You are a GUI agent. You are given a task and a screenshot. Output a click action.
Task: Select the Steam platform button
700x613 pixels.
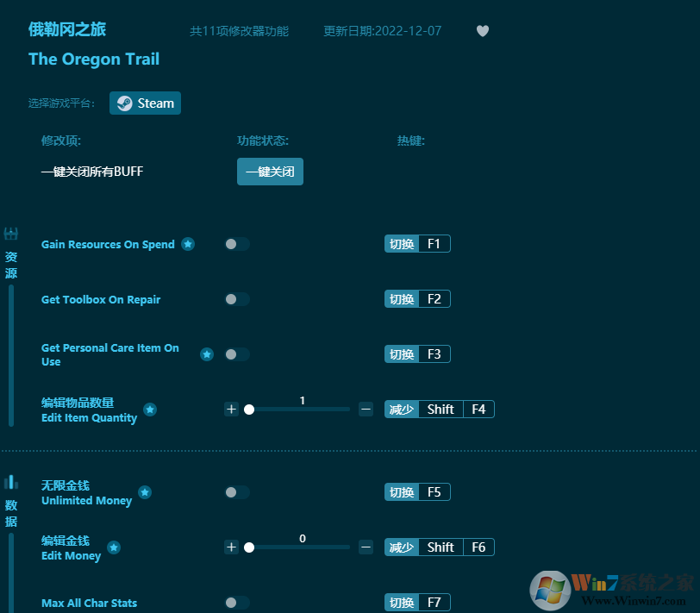point(145,103)
